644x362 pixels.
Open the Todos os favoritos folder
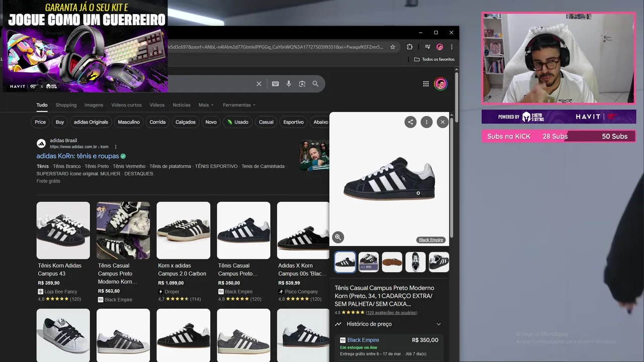tap(434, 59)
